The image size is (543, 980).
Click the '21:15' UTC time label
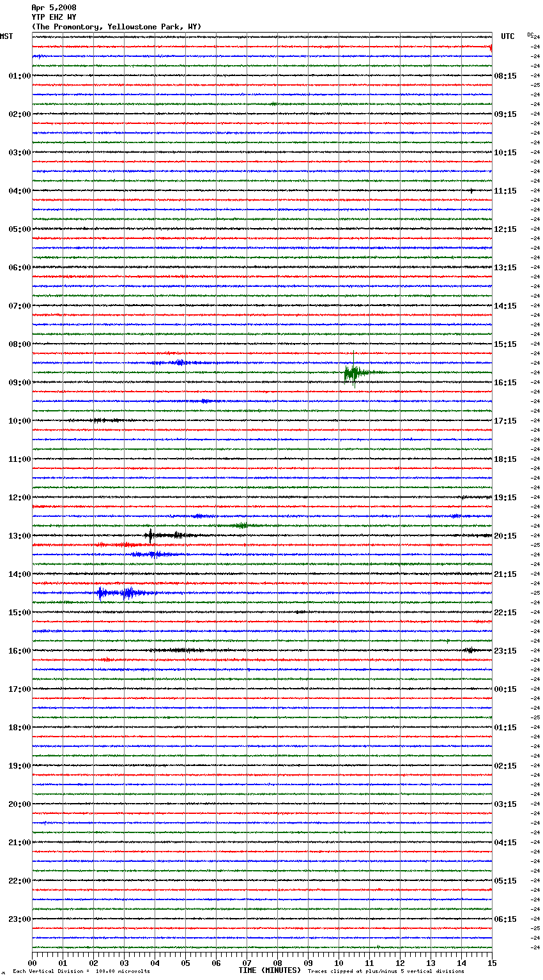coord(505,574)
